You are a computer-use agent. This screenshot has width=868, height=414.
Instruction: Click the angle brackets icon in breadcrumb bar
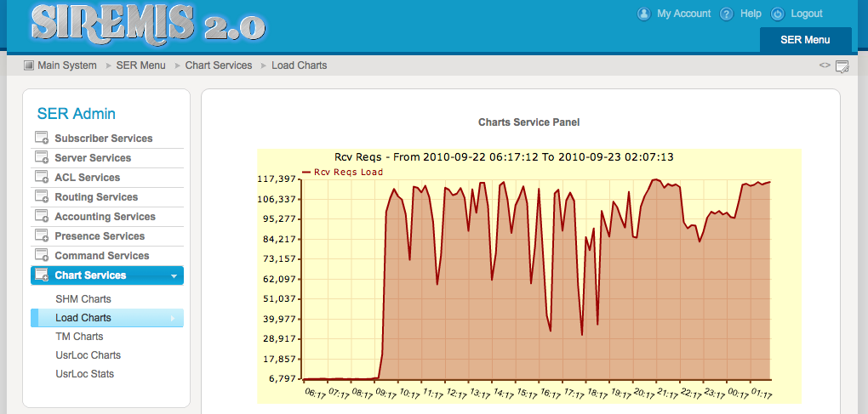pyautogui.click(x=825, y=65)
